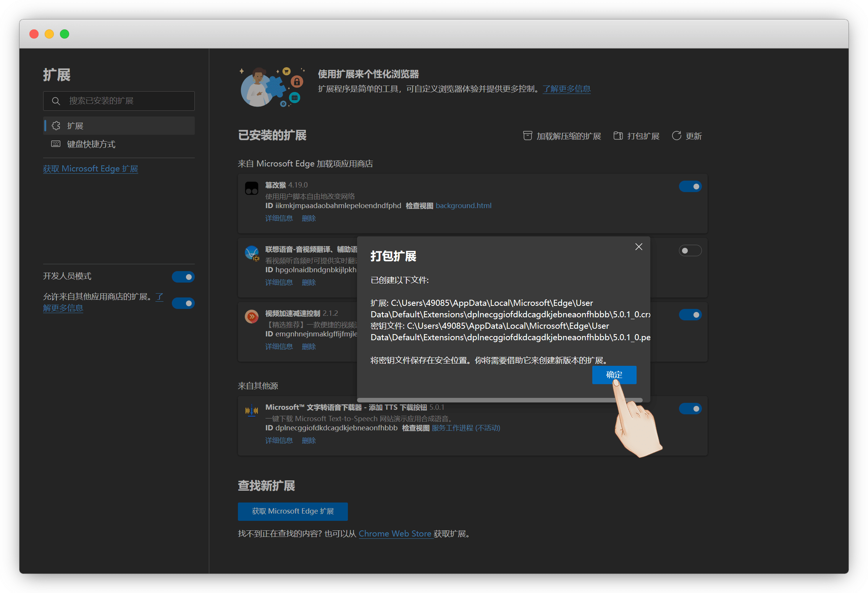Click the Tampermonkey extension icon
868x593 pixels.
point(251,188)
